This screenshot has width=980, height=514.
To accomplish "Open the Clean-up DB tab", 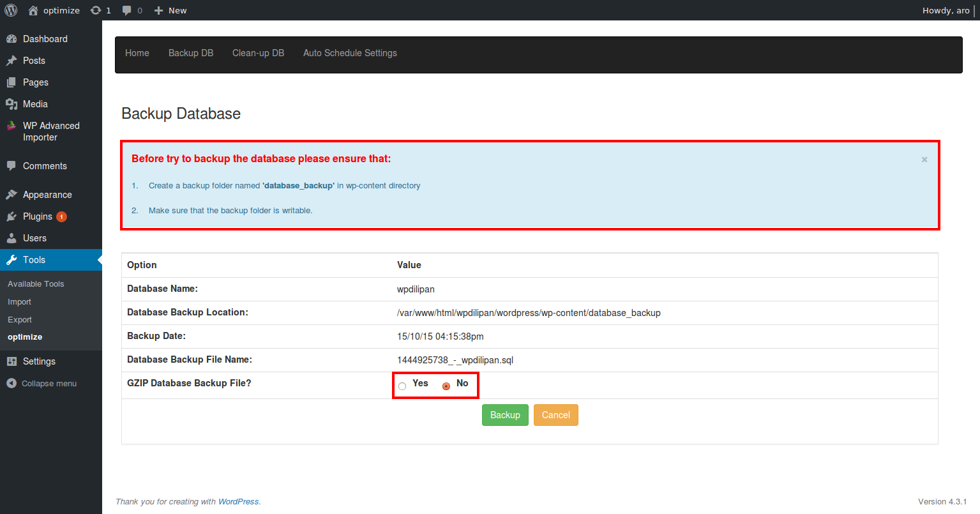I will click(259, 53).
